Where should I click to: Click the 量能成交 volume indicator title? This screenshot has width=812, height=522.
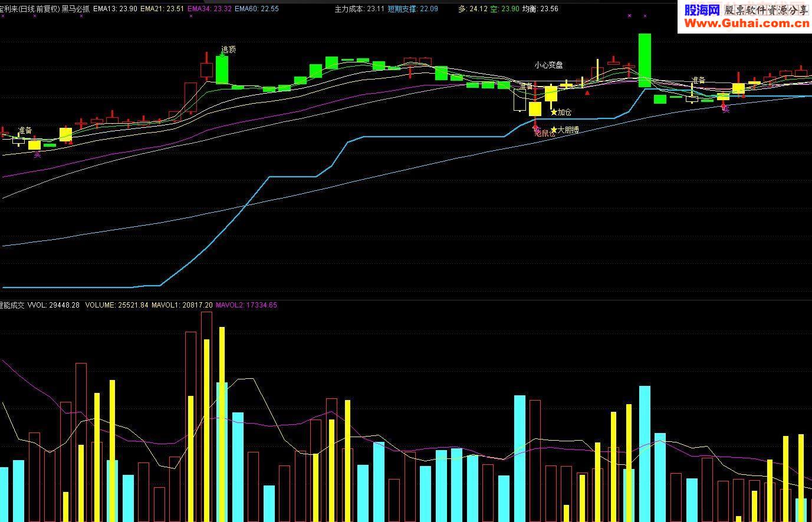coord(12,305)
